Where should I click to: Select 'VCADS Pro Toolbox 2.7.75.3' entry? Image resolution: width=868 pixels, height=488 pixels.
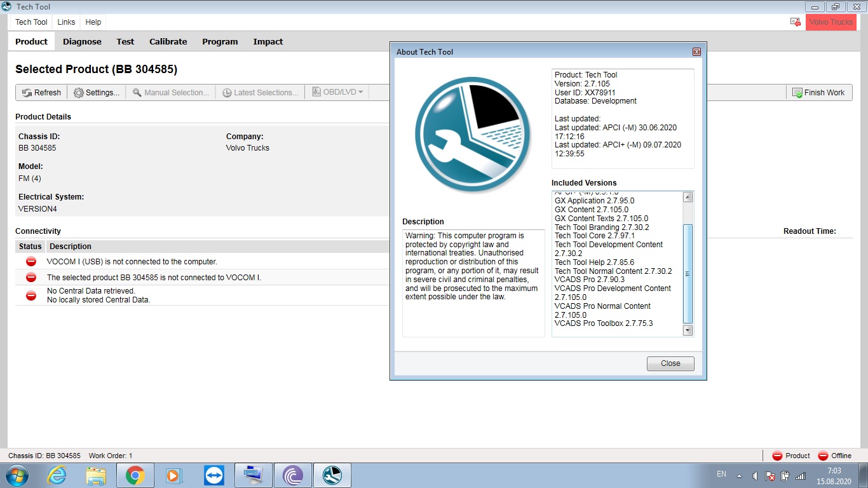pyautogui.click(x=604, y=323)
